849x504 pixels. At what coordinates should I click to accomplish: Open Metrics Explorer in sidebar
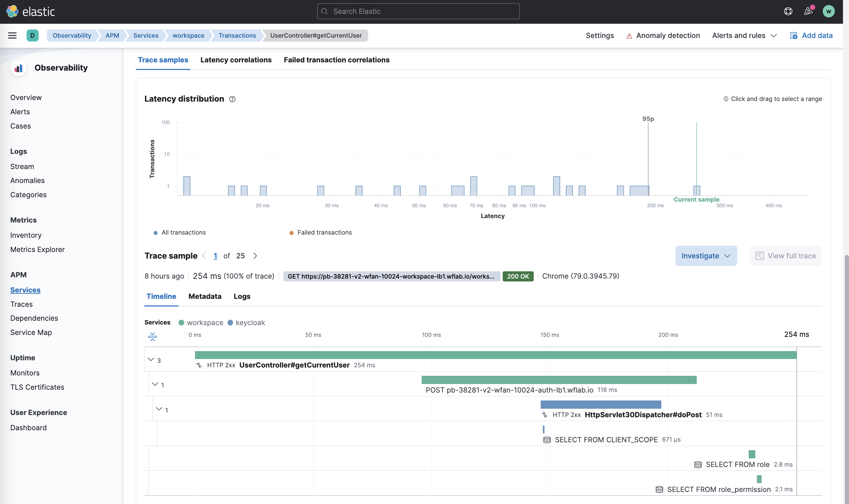[37, 249]
